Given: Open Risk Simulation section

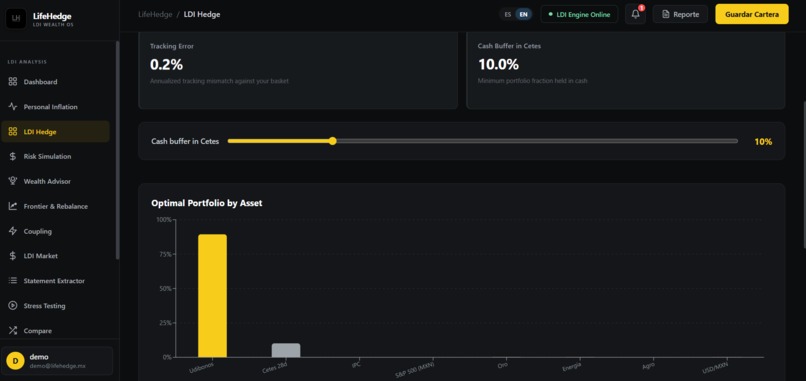Looking at the screenshot, I should [56, 156].
